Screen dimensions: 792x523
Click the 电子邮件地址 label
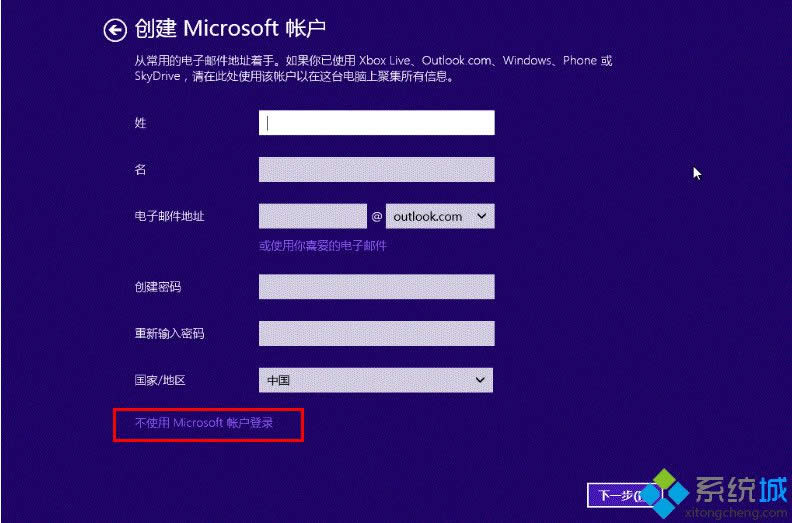click(169, 216)
